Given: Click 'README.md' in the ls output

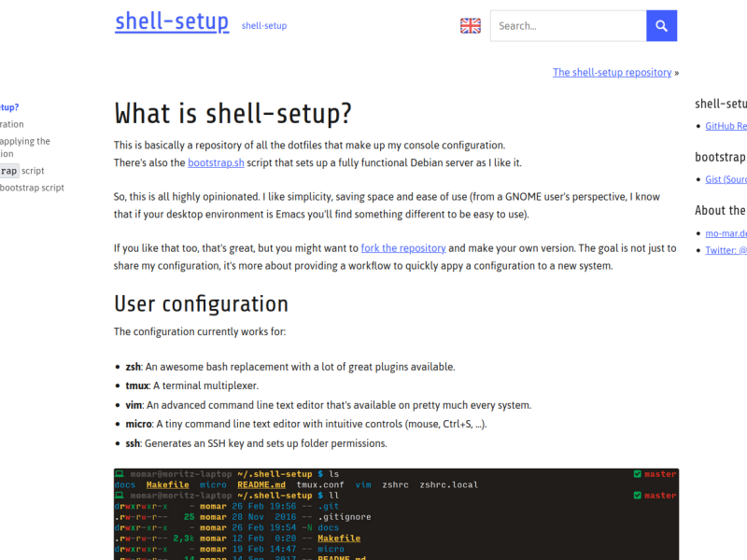Looking at the screenshot, I should pos(261,484).
